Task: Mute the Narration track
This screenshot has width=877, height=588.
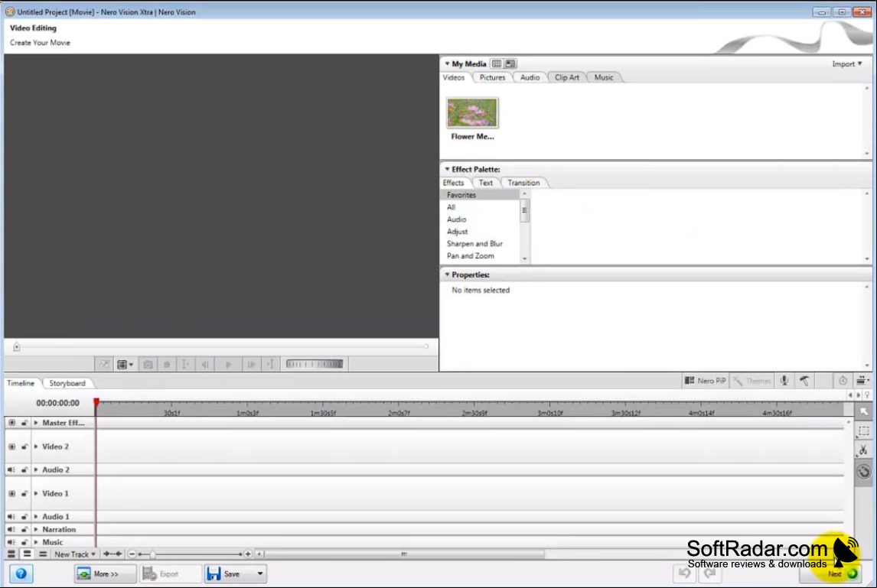Action: tap(11, 529)
